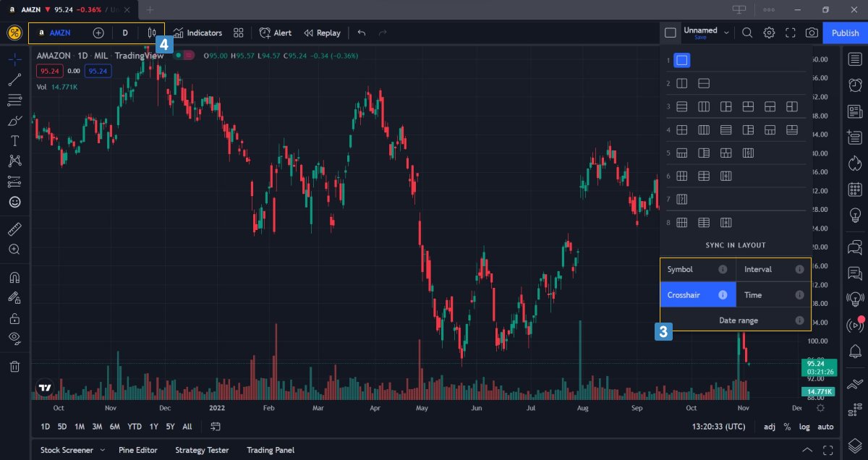Choose the two charts stacked layout
868x460 pixels.
coord(703,83)
